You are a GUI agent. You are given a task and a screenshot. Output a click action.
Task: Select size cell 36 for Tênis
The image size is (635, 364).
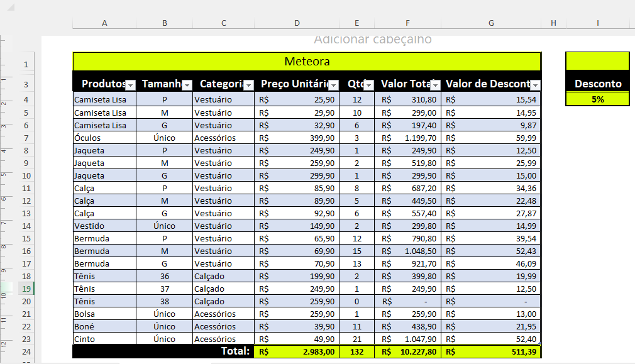165,276
